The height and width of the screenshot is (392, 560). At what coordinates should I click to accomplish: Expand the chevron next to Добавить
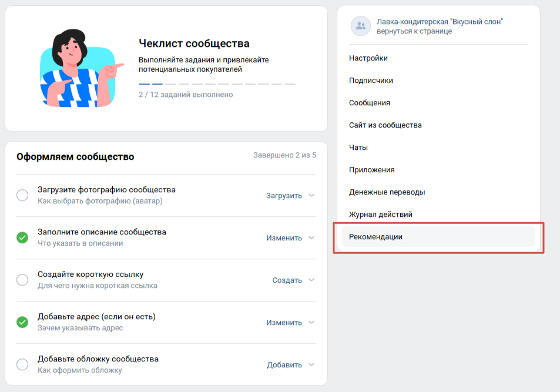311,365
